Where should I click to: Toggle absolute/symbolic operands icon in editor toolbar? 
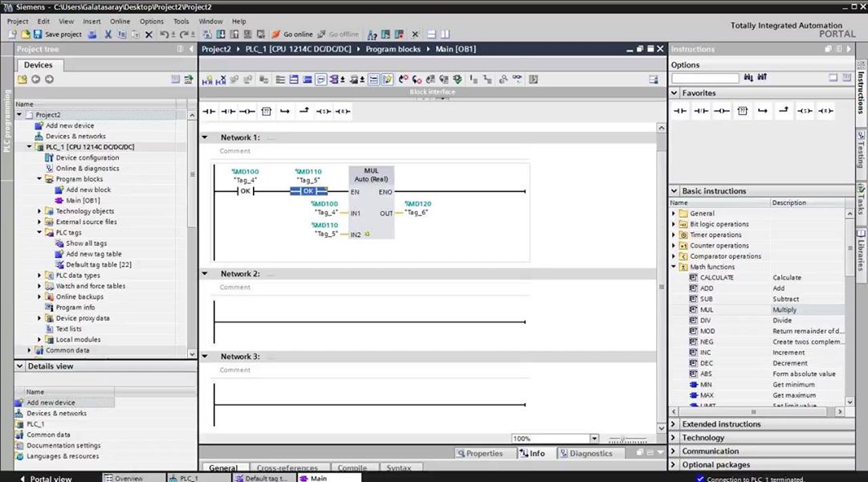(335, 80)
